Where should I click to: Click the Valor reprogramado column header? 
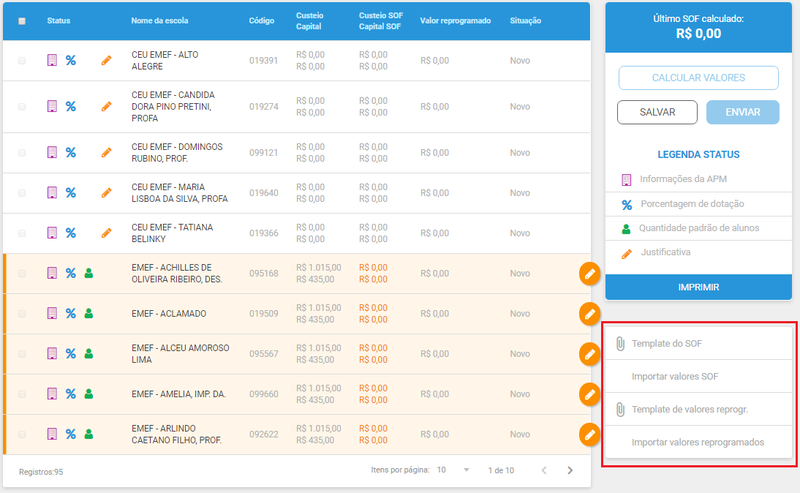point(455,20)
